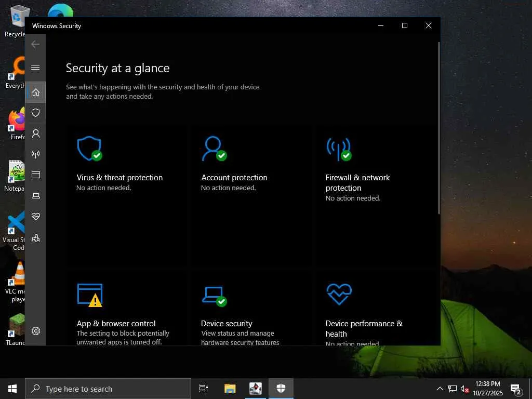Open Firewall & network antenna icon in sidebar
This screenshot has height=399, width=532.
pyautogui.click(x=35, y=154)
